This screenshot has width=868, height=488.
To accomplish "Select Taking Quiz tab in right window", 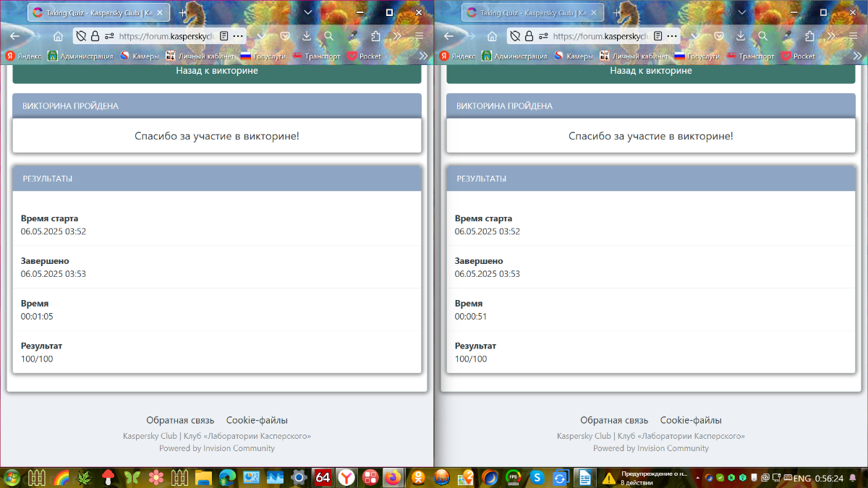I will click(532, 12).
